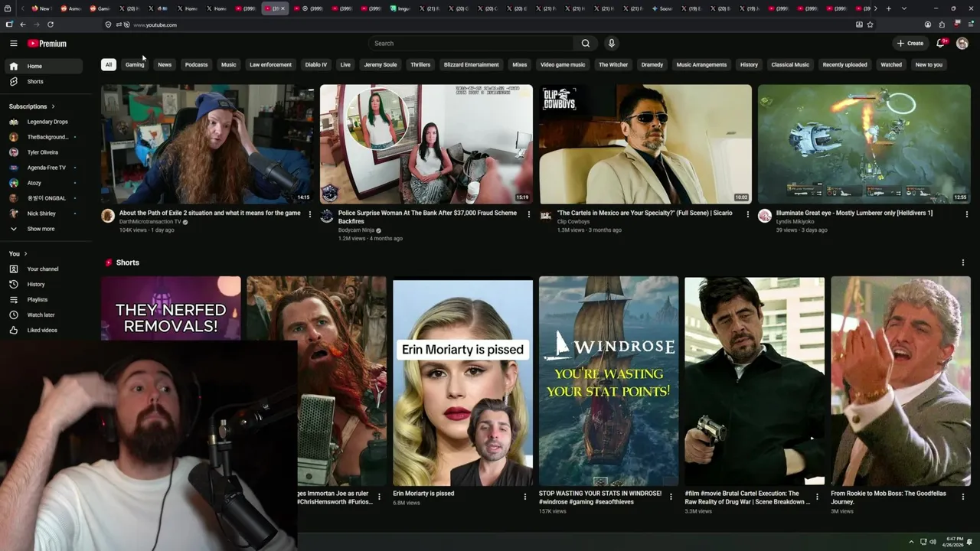Open more options for Erin Moriarty short
The width and height of the screenshot is (980, 551).
[x=525, y=497]
